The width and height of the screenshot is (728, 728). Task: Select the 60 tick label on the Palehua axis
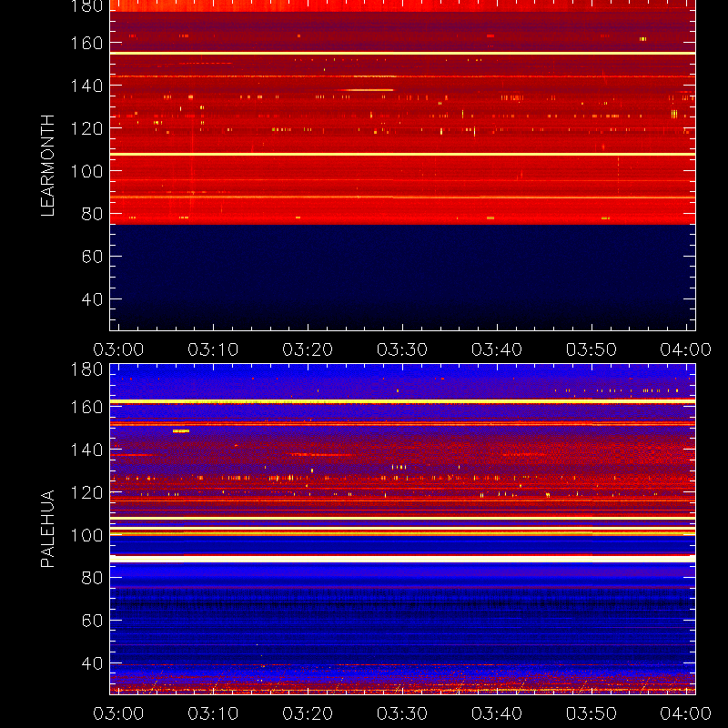[x=92, y=621]
